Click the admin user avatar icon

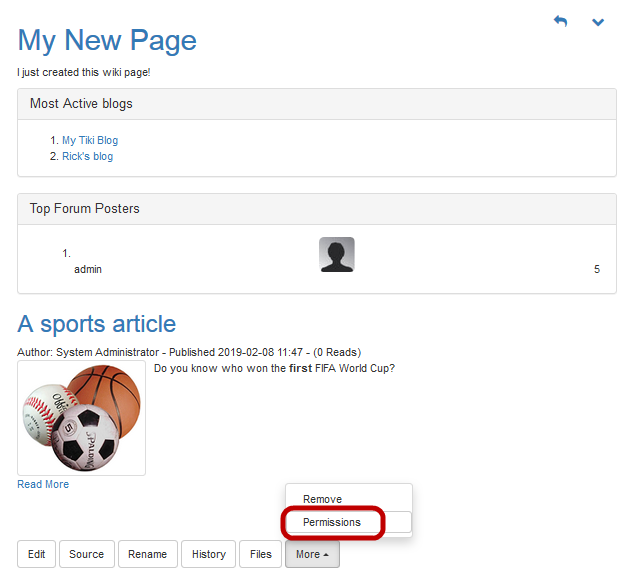[336, 255]
